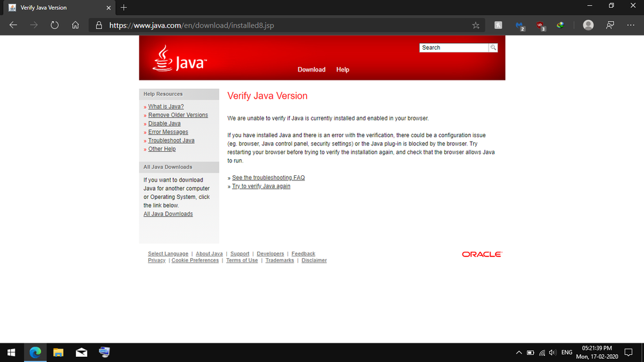Open the Mail app from taskbar
644x362 pixels.
(x=81, y=352)
